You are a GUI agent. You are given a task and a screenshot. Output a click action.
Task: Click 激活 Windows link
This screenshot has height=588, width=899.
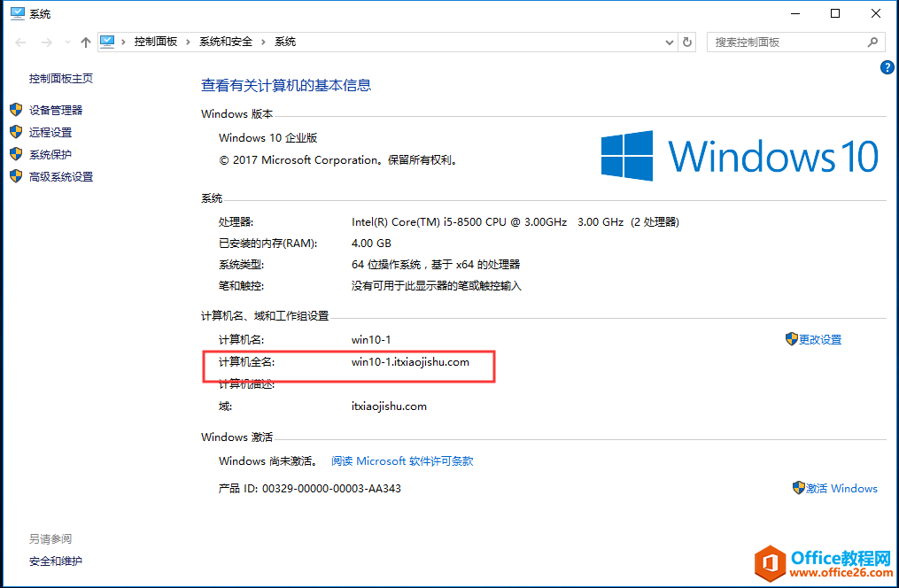click(x=841, y=488)
